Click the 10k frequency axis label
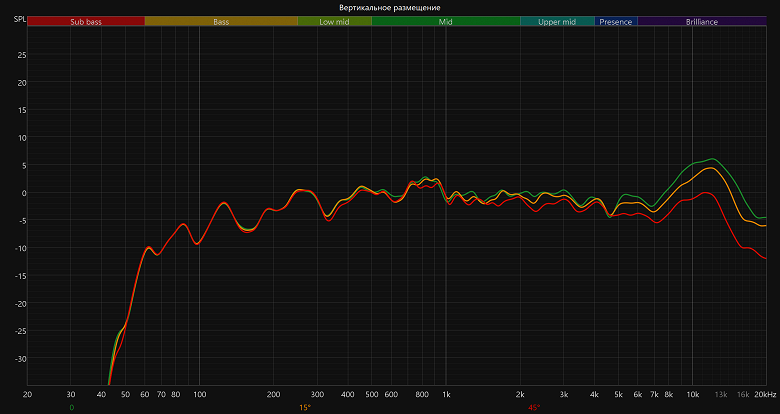This screenshot has height=414, width=780. click(x=692, y=395)
